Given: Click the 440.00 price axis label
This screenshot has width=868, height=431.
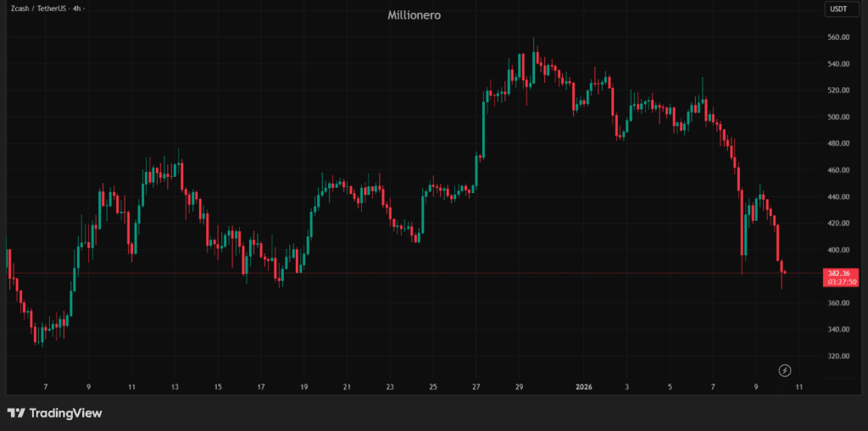Looking at the screenshot, I should pyautogui.click(x=838, y=196).
